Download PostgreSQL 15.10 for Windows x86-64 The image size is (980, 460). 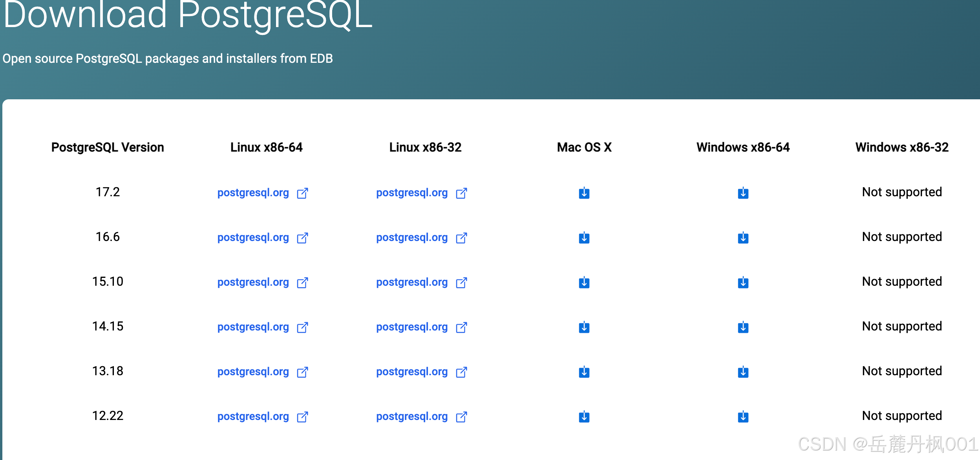pyautogui.click(x=743, y=282)
